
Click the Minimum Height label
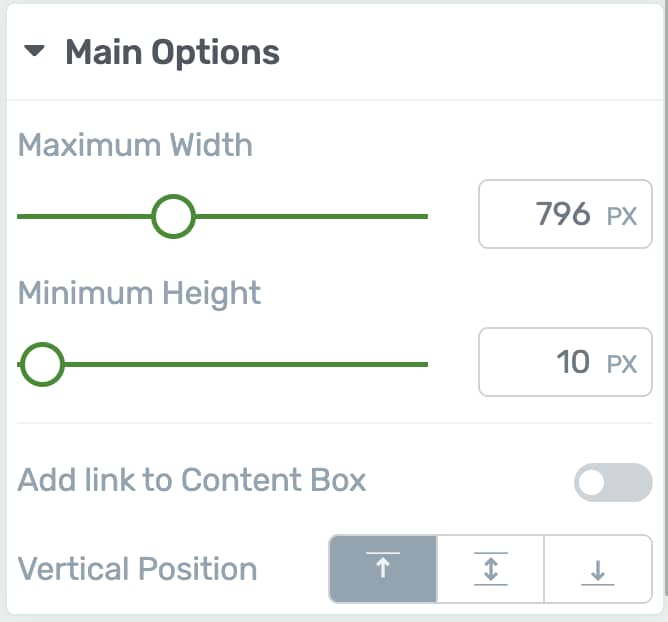pos(139,294)
